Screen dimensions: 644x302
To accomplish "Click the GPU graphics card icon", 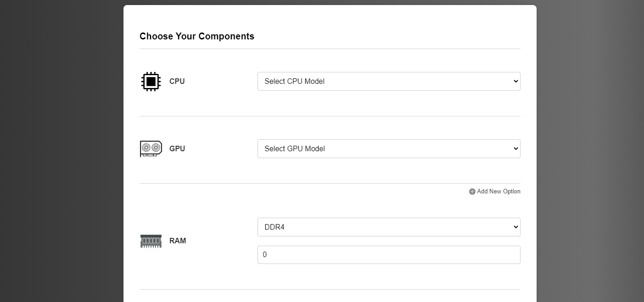I will [151, 148].
